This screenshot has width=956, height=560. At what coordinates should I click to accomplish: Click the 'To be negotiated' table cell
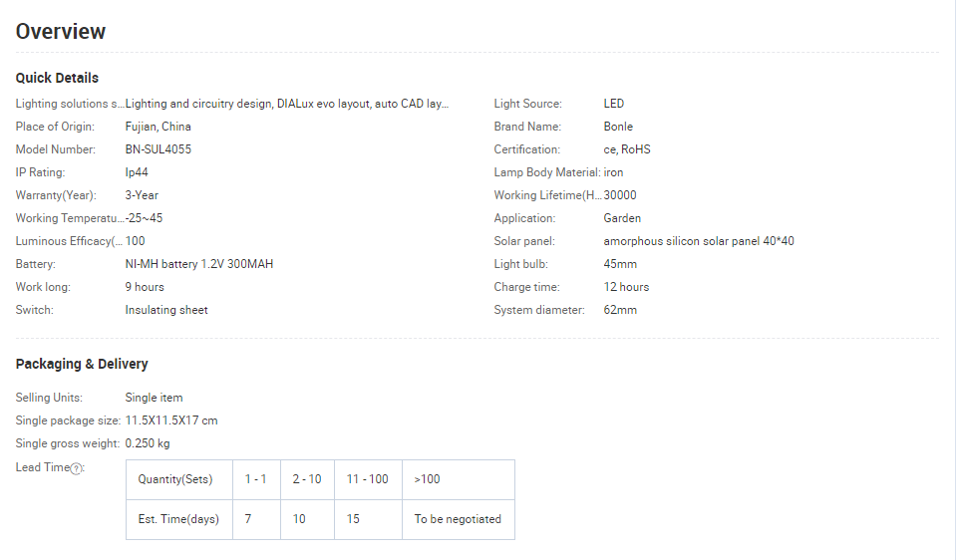(x=458, y=519)
